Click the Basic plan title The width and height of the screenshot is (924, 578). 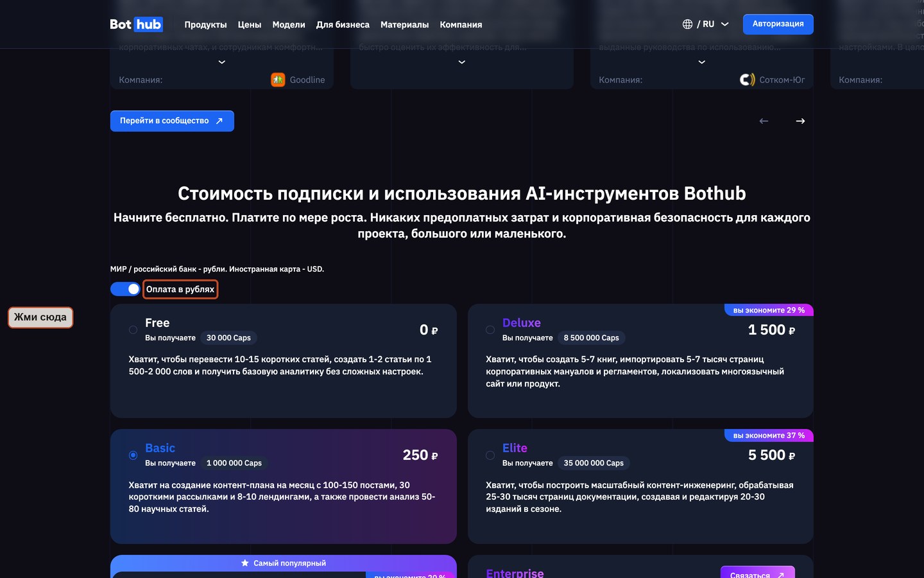pos(160,448)
